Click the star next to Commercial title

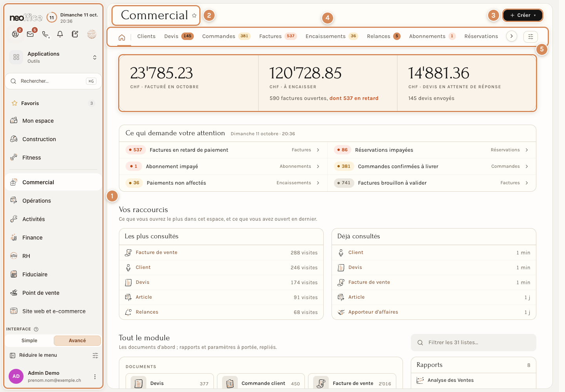pyautogui.click(x=194, y=16)
